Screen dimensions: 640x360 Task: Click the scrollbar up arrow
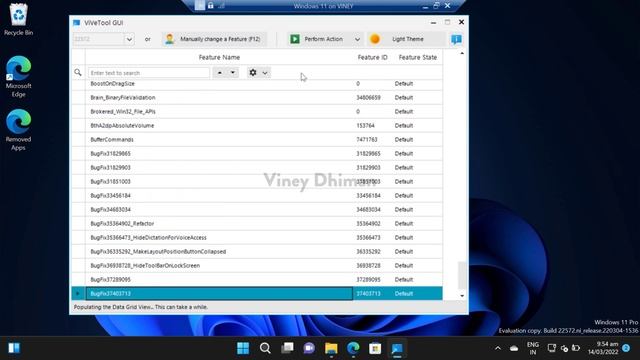[x=462, y=53]
